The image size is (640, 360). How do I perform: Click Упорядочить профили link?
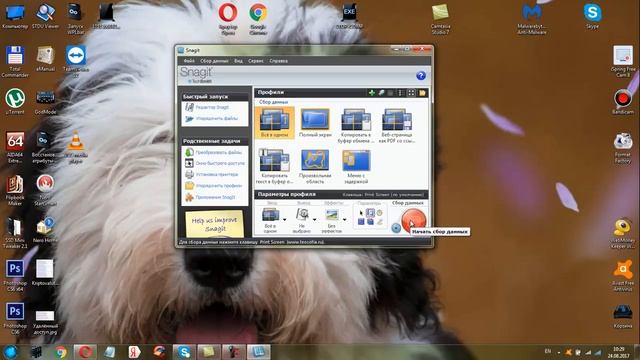219,186
